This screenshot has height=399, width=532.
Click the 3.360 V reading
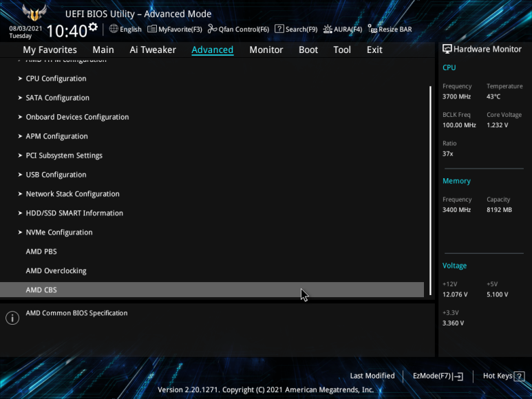453,323
